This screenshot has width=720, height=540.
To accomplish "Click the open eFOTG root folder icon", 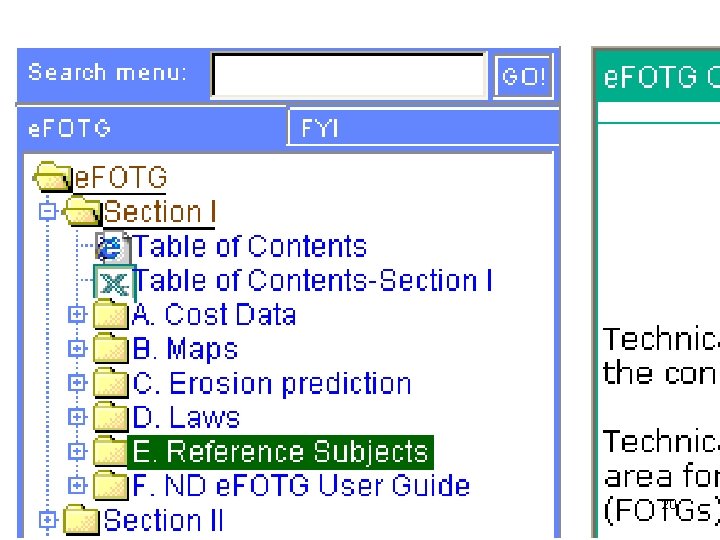I will pos(55,180).
